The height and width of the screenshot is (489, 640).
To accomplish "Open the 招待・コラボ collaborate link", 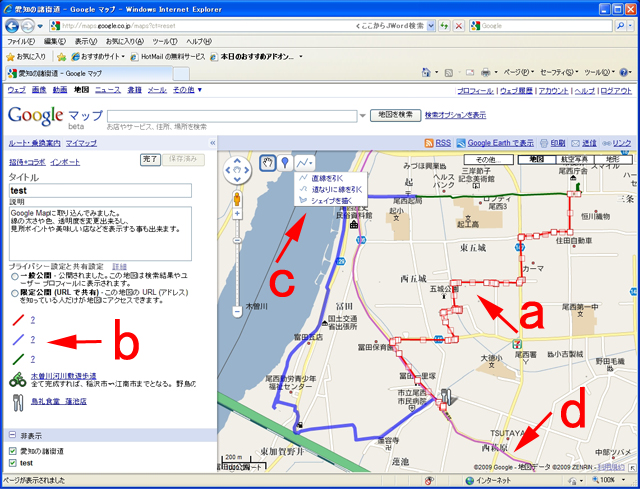I will tap(27, 162).
